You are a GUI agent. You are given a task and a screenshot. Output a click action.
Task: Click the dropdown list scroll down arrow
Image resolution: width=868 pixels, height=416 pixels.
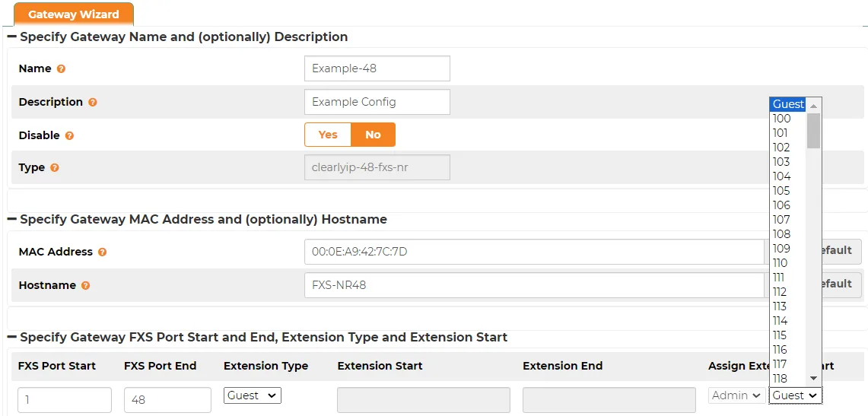pyautogui.click(x=814, y=379)
